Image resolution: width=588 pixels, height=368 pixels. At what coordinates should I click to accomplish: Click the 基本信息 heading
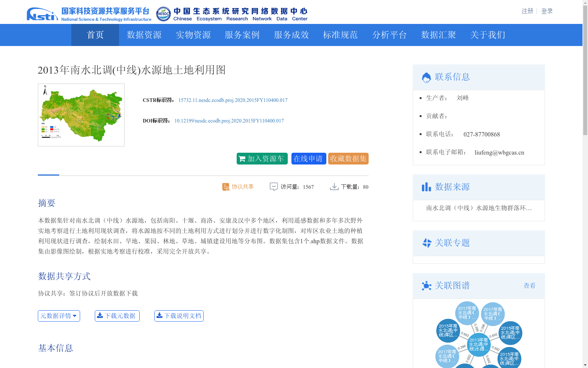pyautogui.click(x=55, y=348)
